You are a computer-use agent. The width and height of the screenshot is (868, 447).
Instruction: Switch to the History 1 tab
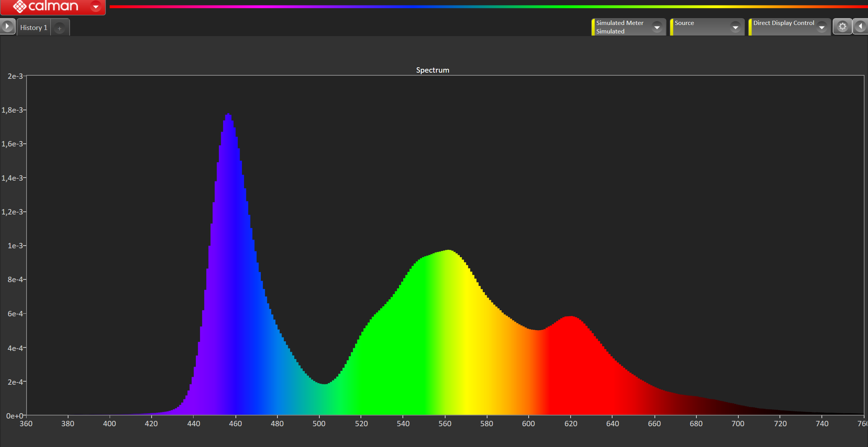[33, 28]
